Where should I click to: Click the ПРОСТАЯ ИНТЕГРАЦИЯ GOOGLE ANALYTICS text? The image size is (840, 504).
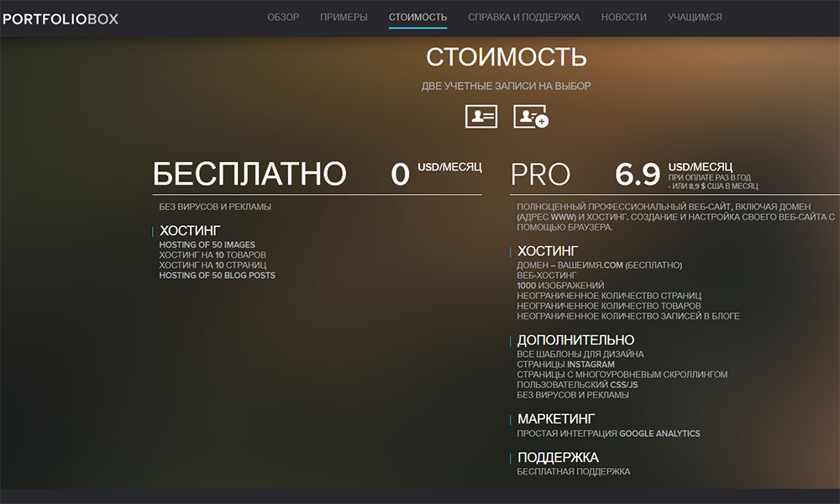point(608,433)
